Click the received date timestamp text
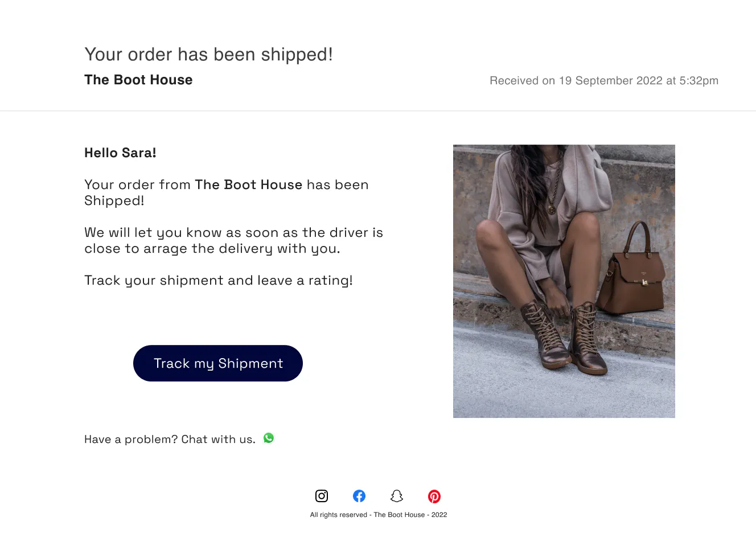The image size is (756, 538). coord(603,80)
